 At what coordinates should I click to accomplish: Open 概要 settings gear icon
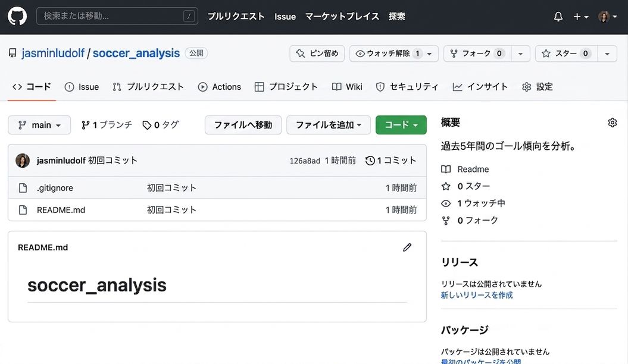coord(612,123)
